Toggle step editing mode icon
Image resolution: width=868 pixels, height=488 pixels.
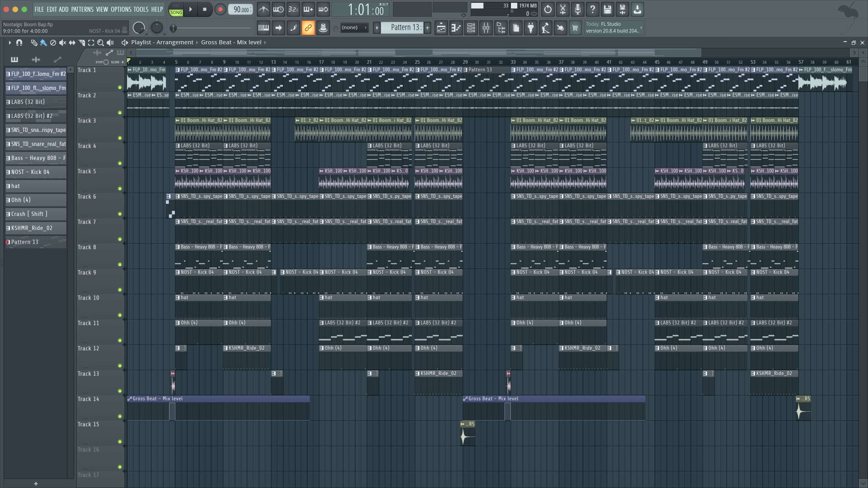click(293, 28)
